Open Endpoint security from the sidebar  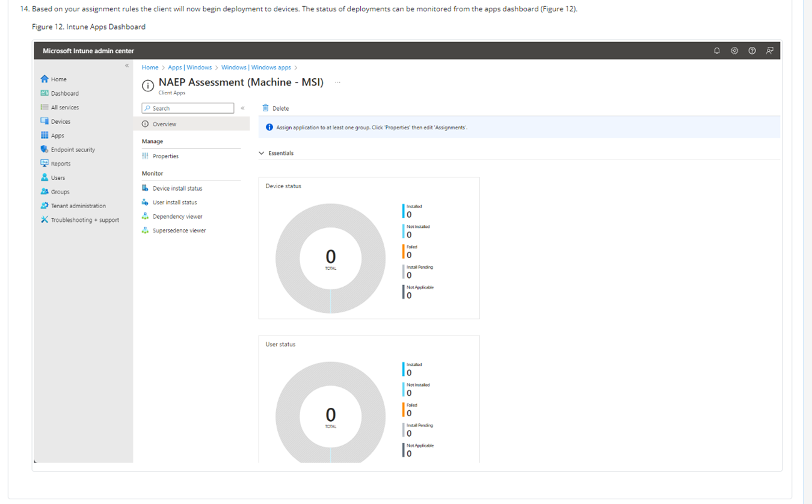click(73, 150)
